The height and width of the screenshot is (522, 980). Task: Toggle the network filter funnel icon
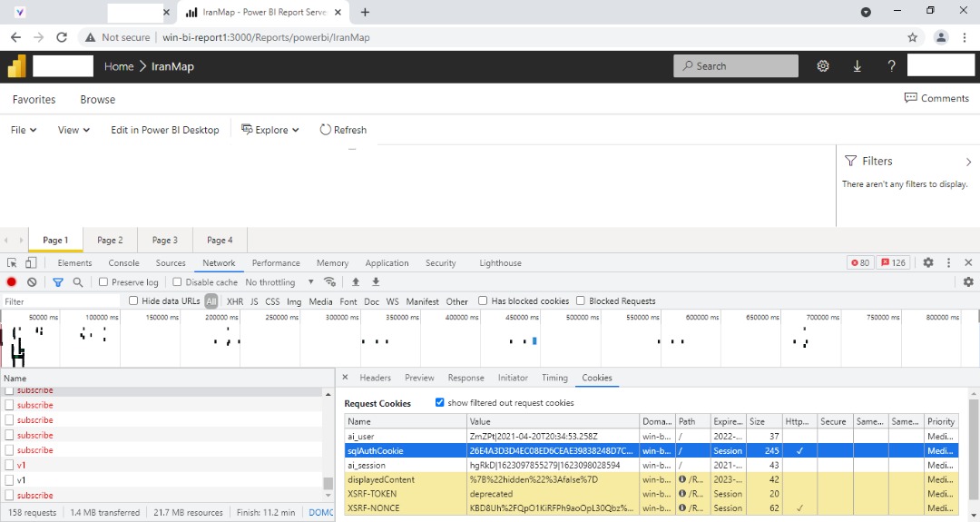(58, 282)
